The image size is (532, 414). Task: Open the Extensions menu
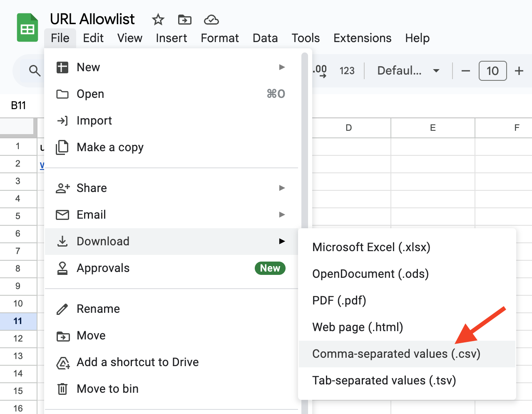363,38
